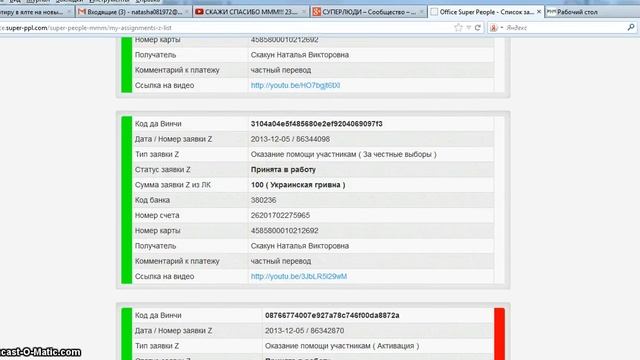Click the super-ppl.com address bar
Screen dimensions: 640x360
click(224, 28)
